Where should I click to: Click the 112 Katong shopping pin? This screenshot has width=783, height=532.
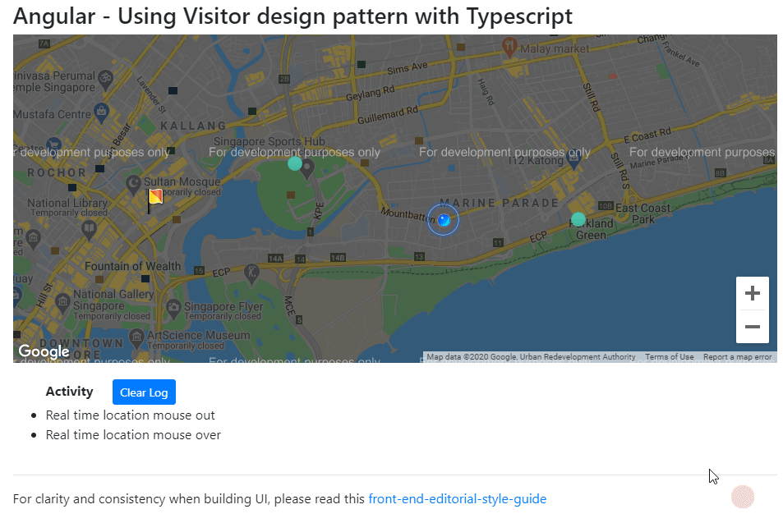tap(573, 159)
